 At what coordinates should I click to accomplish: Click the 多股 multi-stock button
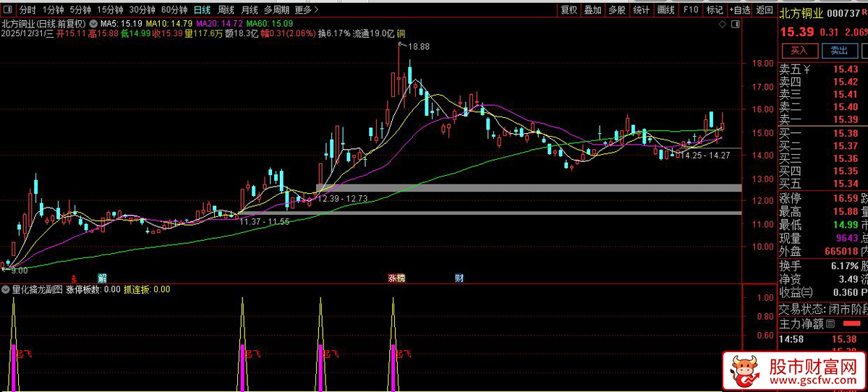(x=616, y=10)
